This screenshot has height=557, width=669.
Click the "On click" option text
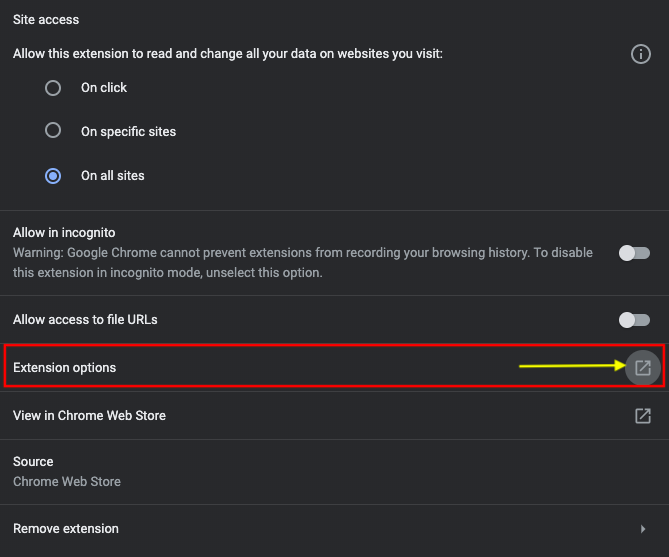click(x=104, y=88)
